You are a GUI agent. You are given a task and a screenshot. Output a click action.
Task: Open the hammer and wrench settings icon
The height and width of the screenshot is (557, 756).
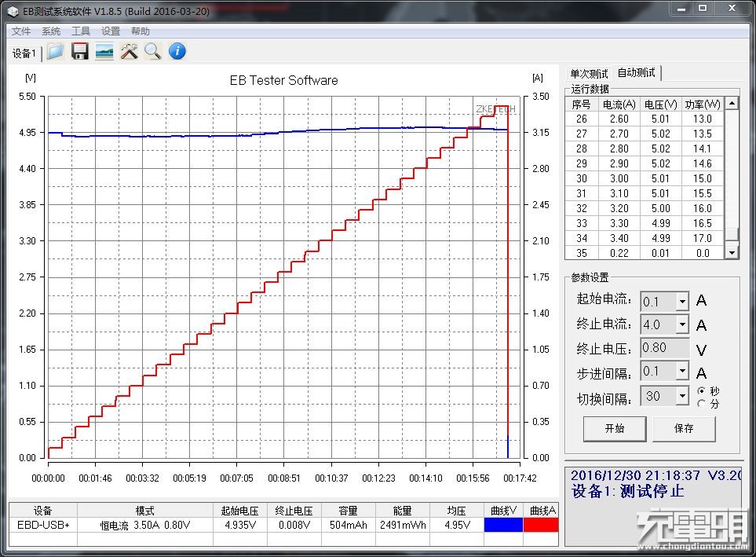click(129, 52)
